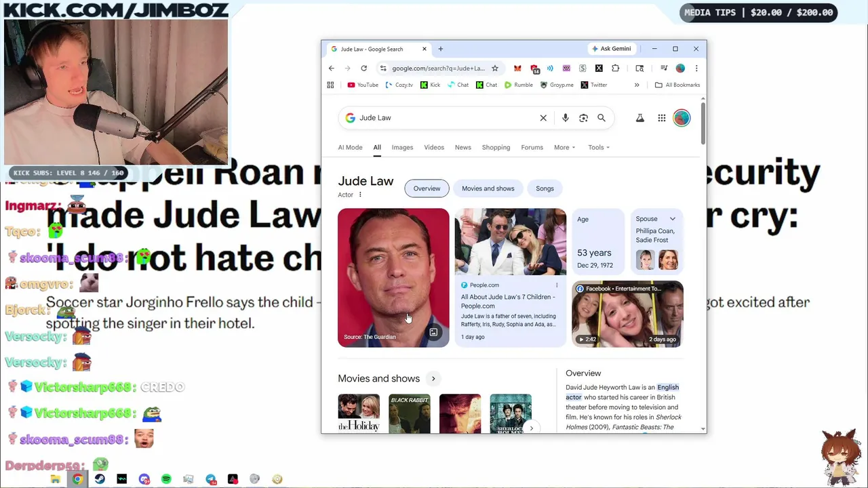The width and height of the screenshot is (868, 488).
Task: Open All About Jude Law's 7 Children article
Action: point(508,302)
